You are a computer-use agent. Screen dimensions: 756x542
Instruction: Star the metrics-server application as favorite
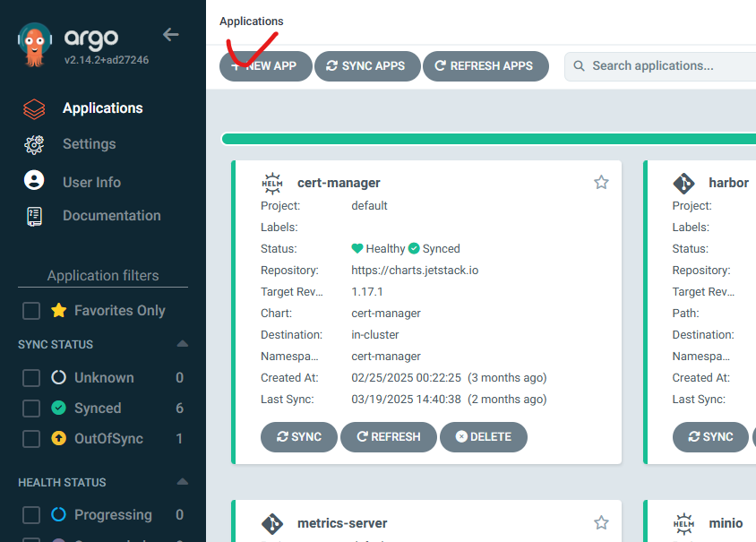point(601,522)
